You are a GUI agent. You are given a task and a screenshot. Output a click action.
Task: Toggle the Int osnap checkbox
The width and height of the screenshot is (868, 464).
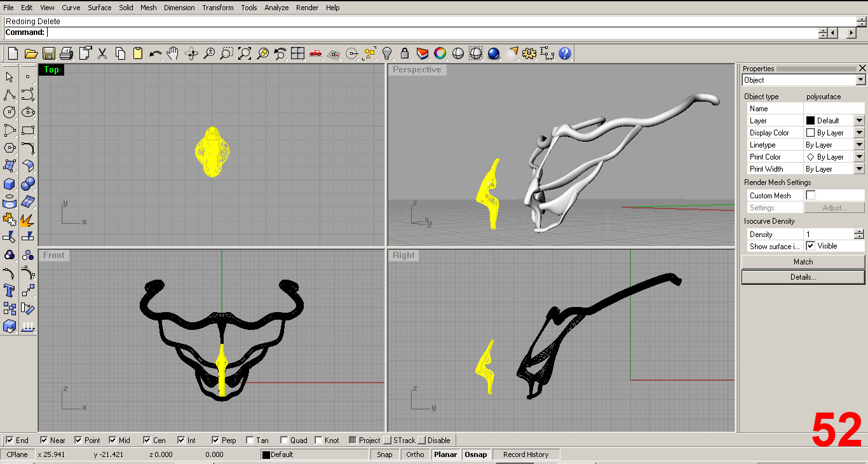pyautogui.click(x=182, y=440)
